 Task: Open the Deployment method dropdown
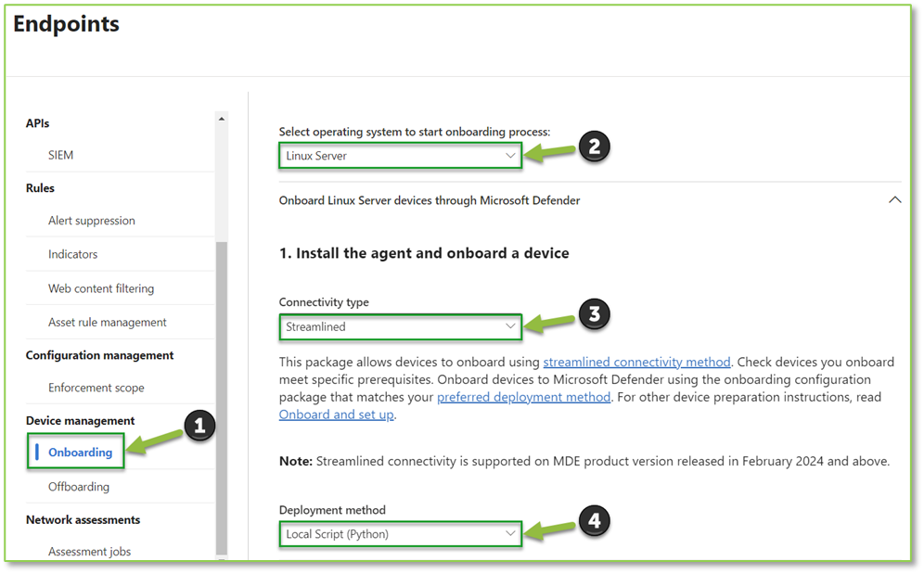(x=400, y=533)
